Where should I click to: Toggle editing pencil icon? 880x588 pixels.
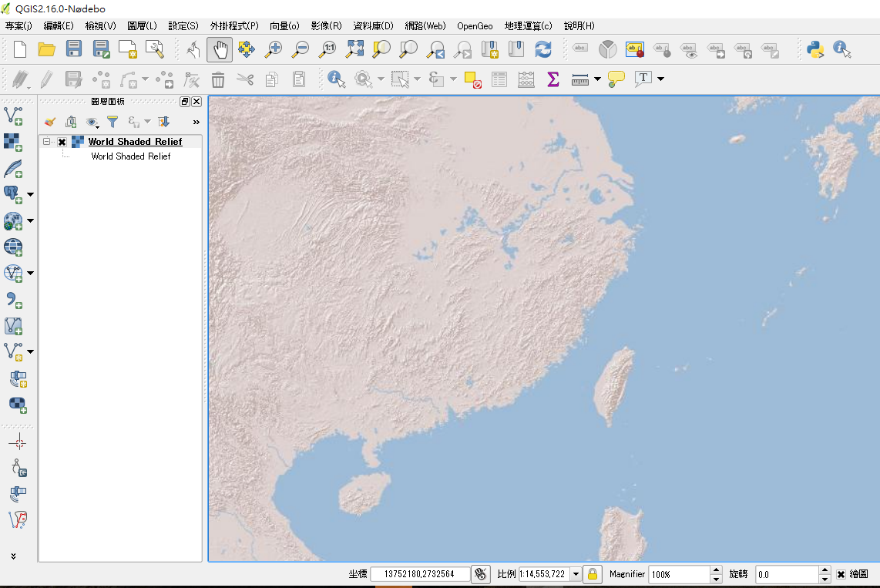point(46,79)
